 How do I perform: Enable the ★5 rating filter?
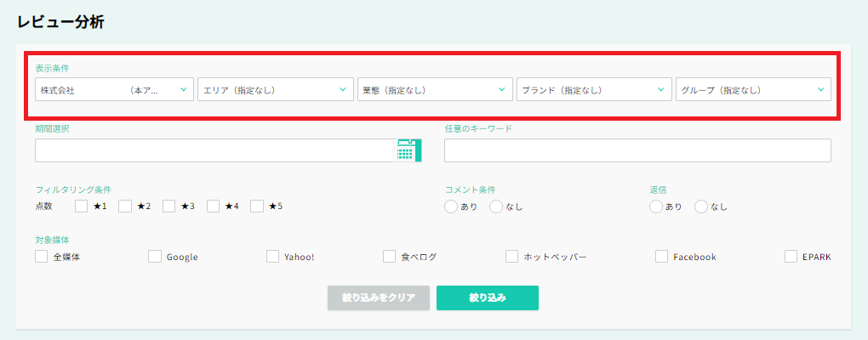[x=257, y=206]
